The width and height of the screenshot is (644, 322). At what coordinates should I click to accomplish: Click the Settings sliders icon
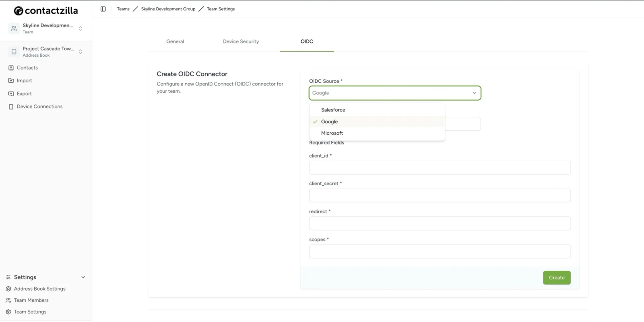(8, 277)
